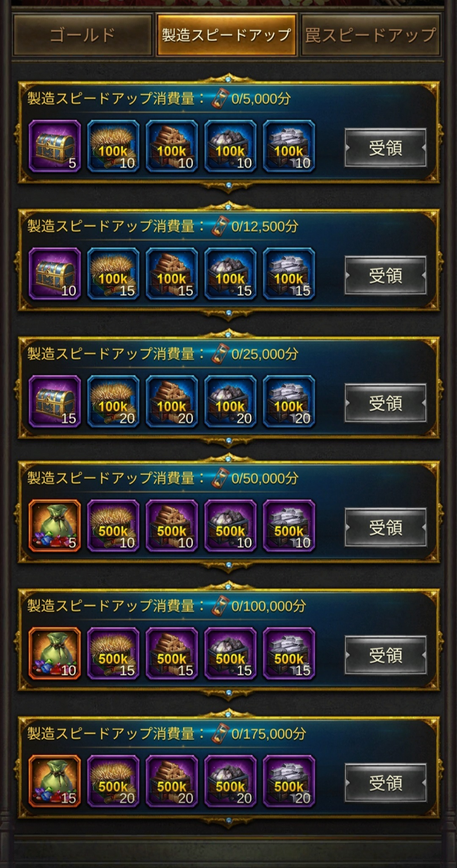The image size is (457, 868).
Task: Select the 製造スピードアップ tab
Action: click(x=226, y=35)
